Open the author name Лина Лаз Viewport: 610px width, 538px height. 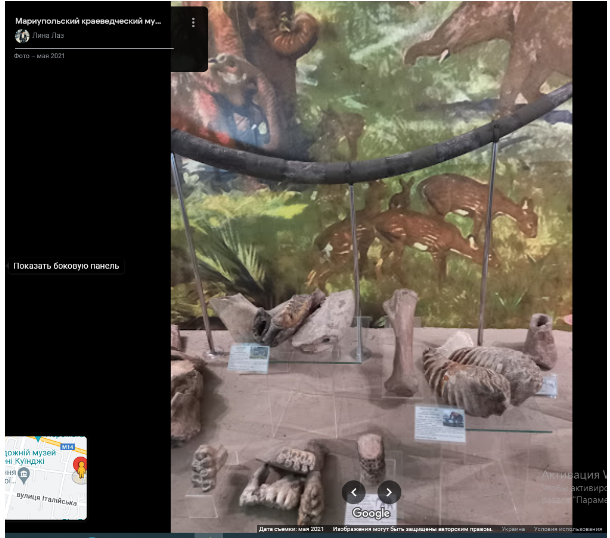click(x=48, y=36)
